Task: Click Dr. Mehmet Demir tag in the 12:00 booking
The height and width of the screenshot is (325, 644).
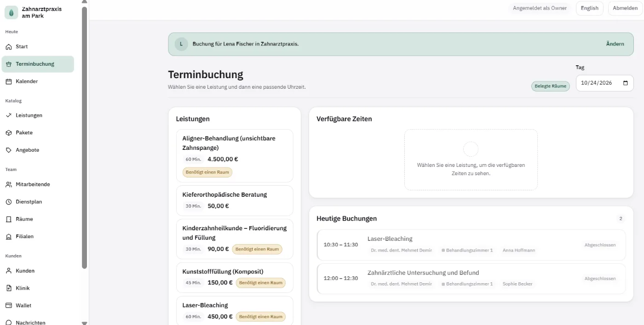Action: 401,284
